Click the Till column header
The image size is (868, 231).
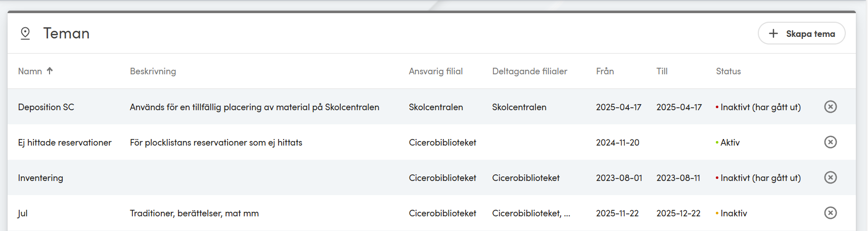(662, 71)
